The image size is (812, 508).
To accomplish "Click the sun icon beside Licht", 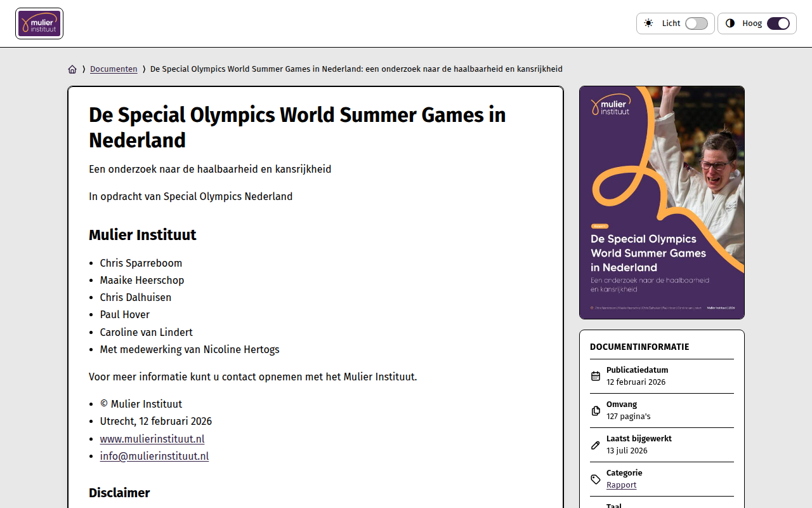I will pyautogui.click(x=648, y=23).
